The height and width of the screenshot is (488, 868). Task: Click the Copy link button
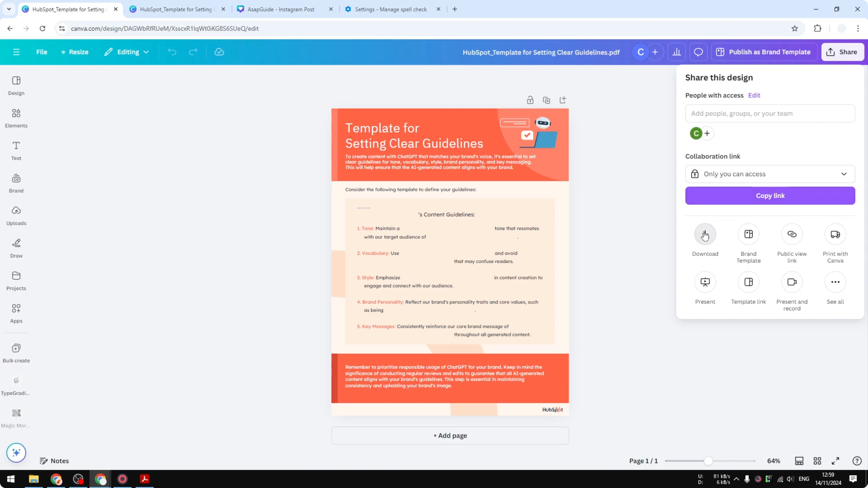click(x=770, y=195)
